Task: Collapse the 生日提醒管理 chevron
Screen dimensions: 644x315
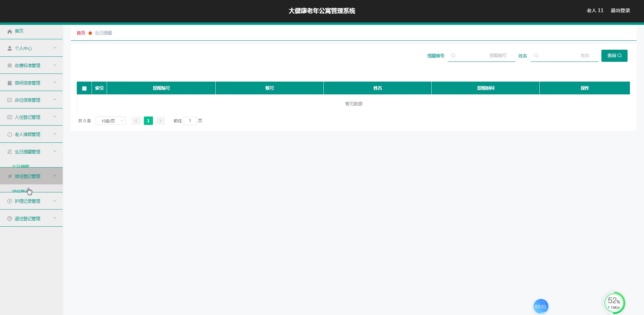Action: pyautogui.click(x=55, y=151)
